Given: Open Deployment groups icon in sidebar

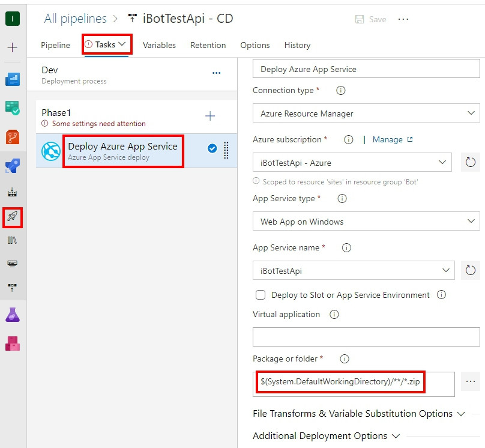Looking at the screenshot, I should (x=13, y=288).
